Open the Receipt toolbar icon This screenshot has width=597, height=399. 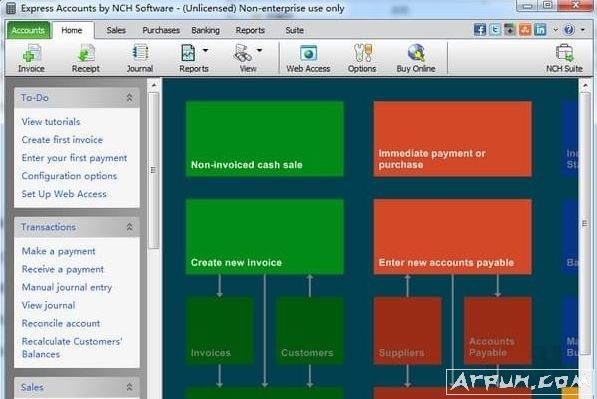point(86,53)
